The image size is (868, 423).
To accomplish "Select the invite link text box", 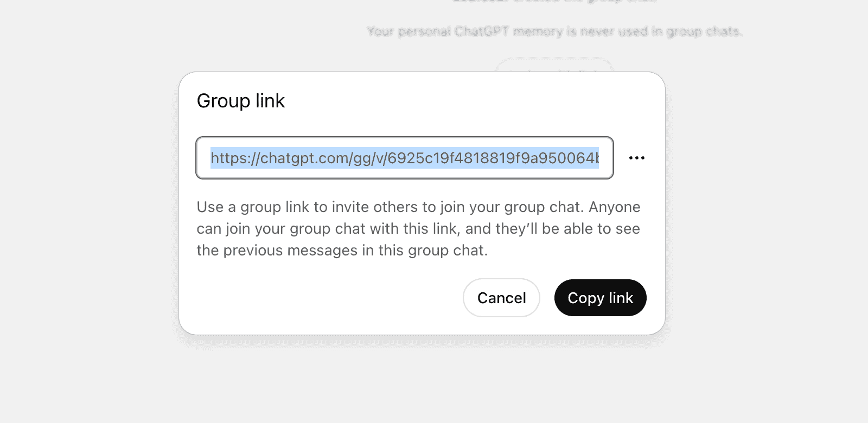I will point(404,158).
